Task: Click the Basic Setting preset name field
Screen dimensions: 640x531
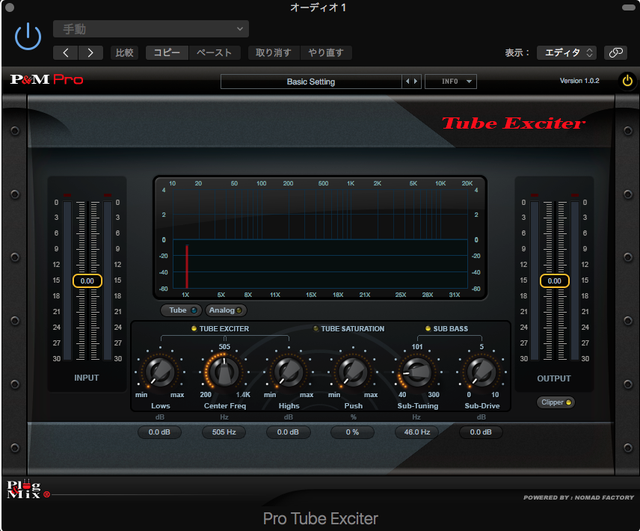Action: [311, 82]
